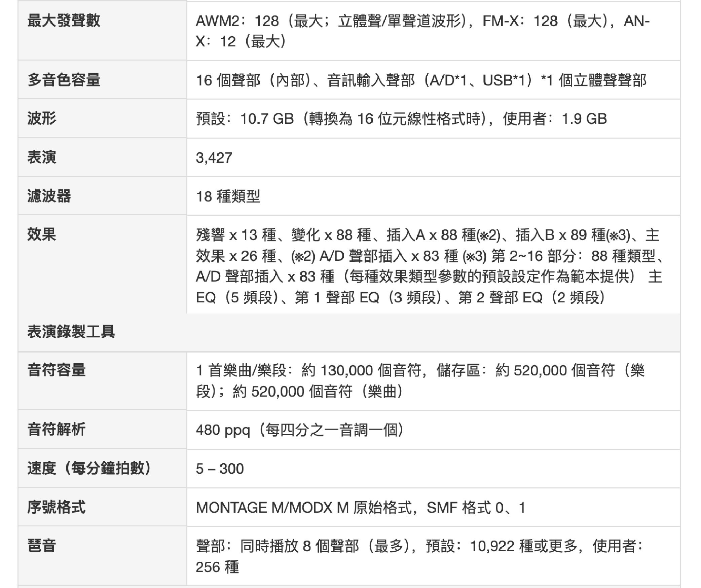Select the 效果 label cell
701x588 pixels.
point(42,234)
